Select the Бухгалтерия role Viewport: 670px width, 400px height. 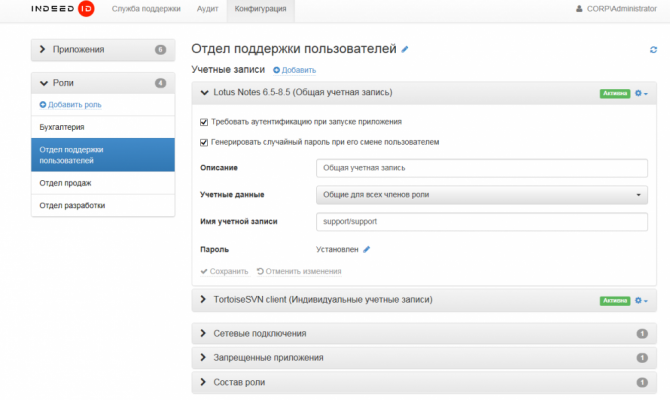pos(103,127)
